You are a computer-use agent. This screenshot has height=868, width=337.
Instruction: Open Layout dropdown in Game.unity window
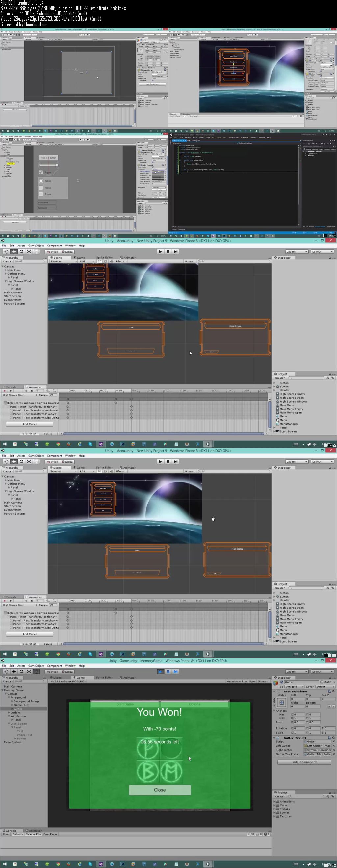click(x=322, y=672)
